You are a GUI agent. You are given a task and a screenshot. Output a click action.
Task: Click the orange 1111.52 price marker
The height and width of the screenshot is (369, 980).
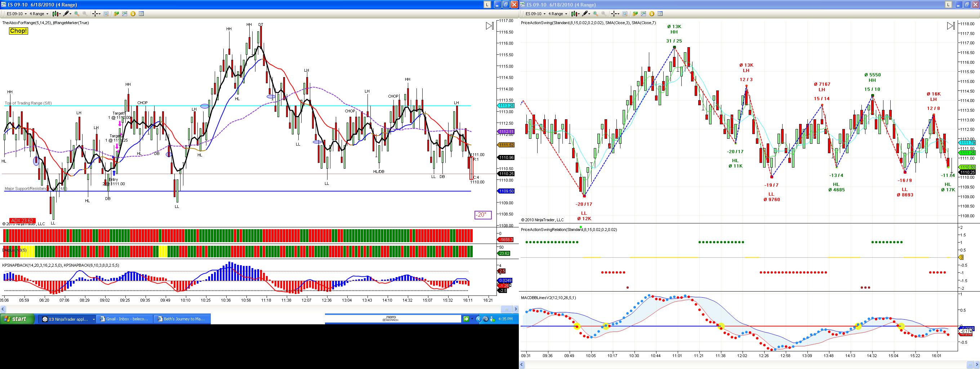tap(506, 145)
